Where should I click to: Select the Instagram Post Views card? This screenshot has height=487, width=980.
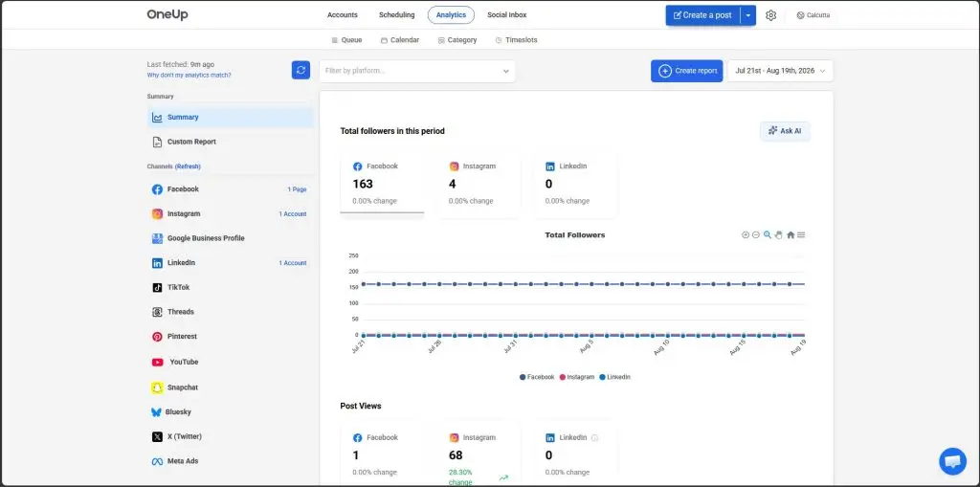(x=479, y=454)
